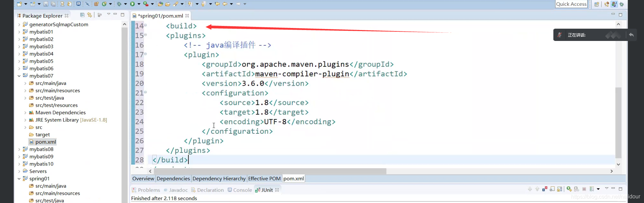Screen dimensions: 644x203
Task: Click the Open Type icon
Action: (160, 4)
